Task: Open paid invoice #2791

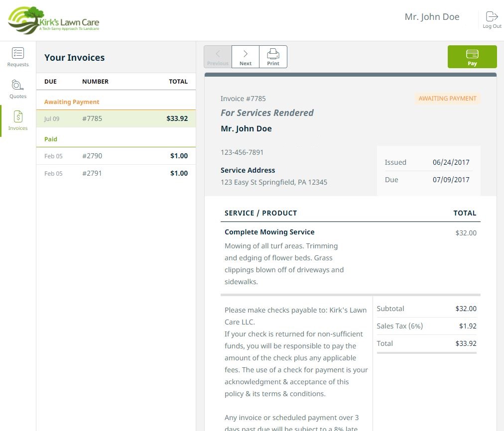Action: pyautogui.click(x=116, y=173)
